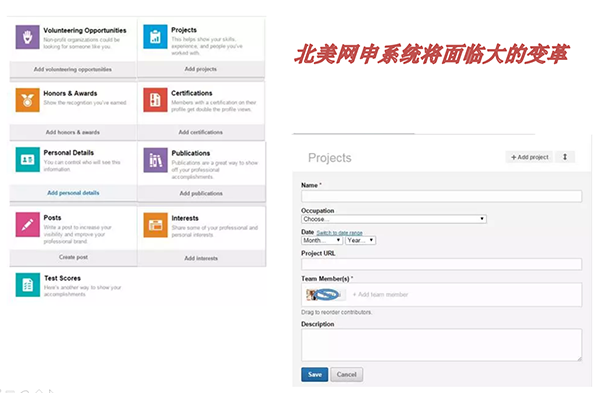Click the orange Honors & Awards medal icon

click(27, 100)
